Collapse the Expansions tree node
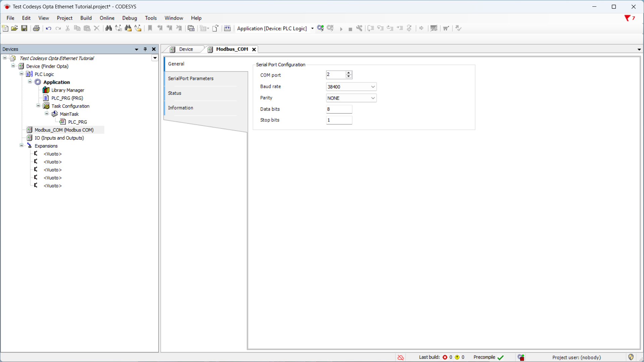644x362 pixels. click(21, 145)
